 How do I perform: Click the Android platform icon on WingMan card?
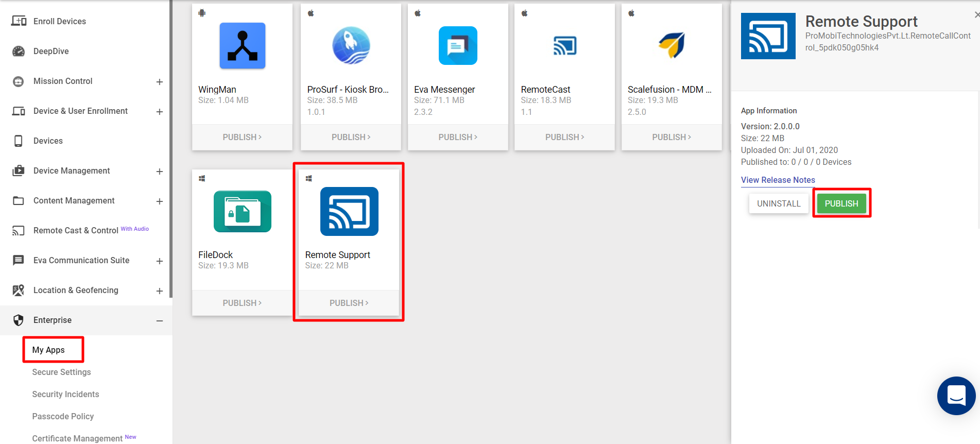coord(202,13)
